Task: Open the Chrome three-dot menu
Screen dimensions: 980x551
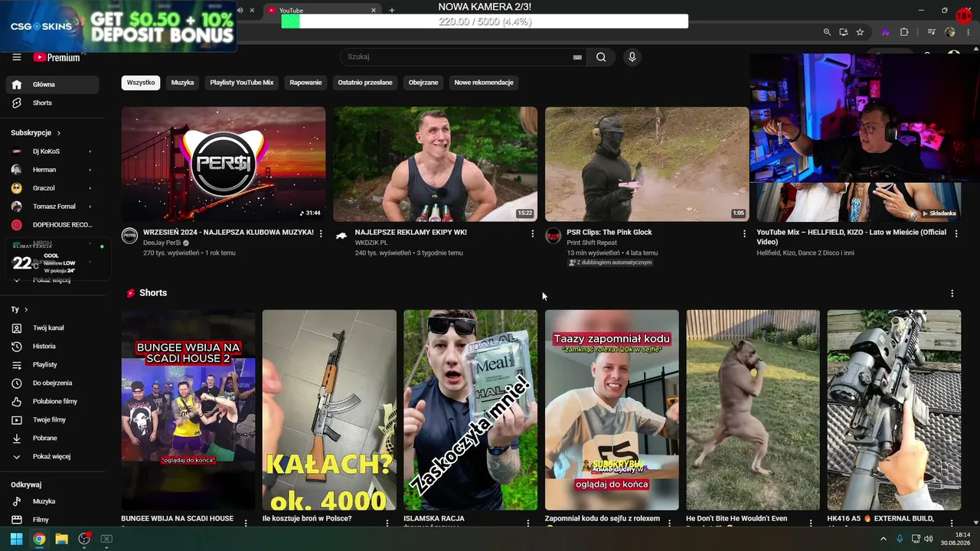Action: [x=967, y=32]
